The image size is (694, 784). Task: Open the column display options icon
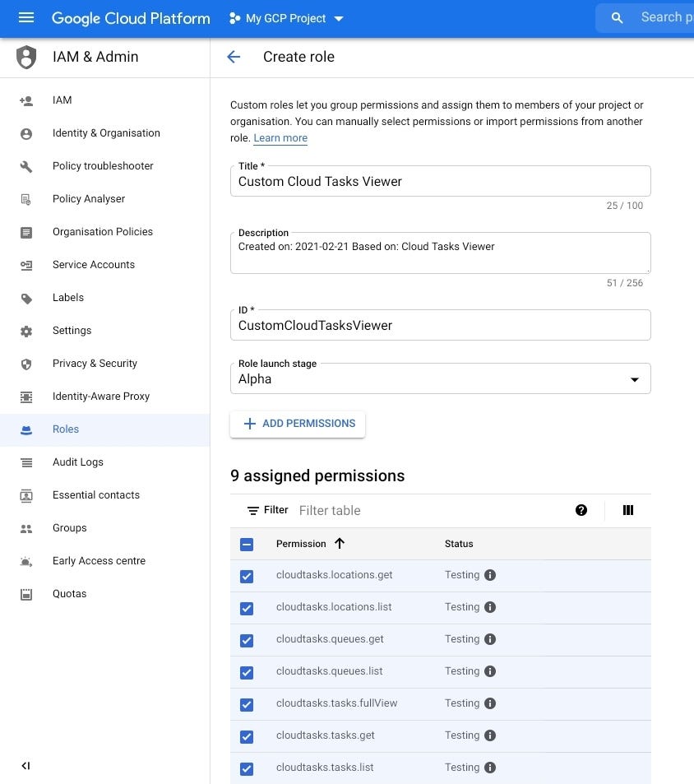click(x=627, y=510)
